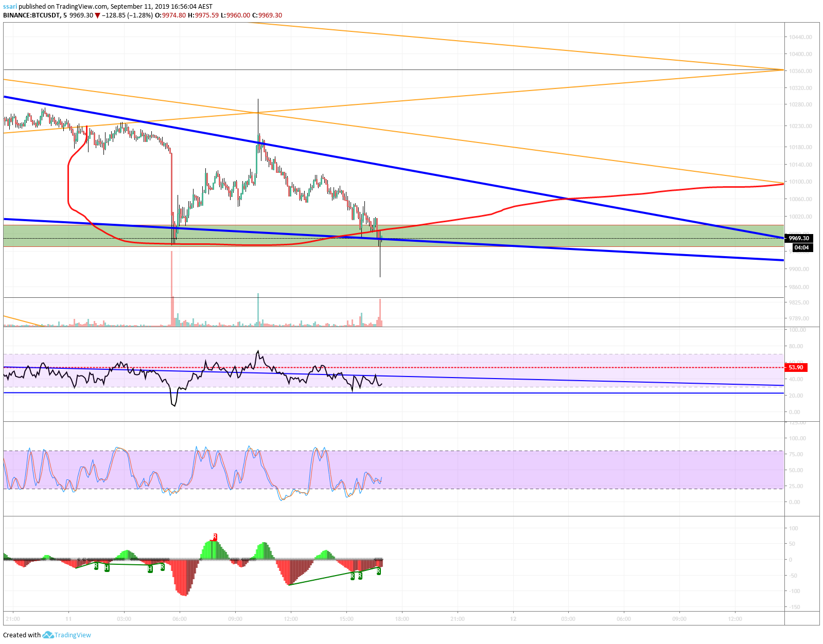Click the -100 MACD scale label

tap(794, 591)
